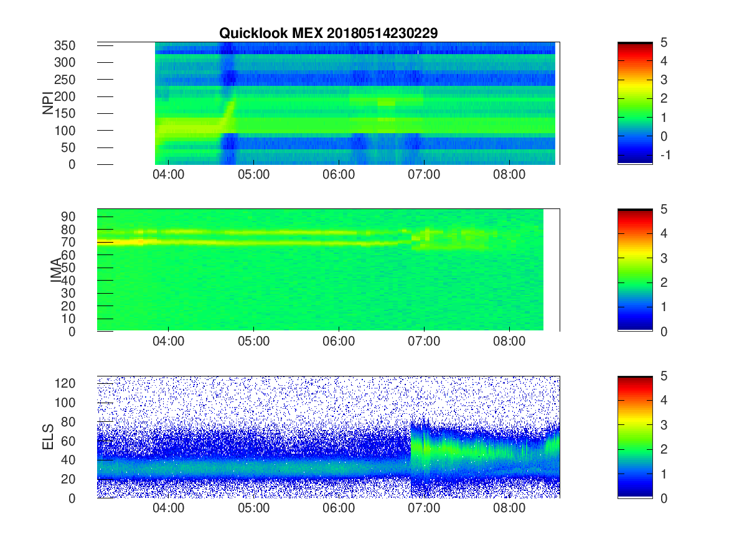
Task: Click the 06:00 label under NPI panel
Action: tap(339, 175)
